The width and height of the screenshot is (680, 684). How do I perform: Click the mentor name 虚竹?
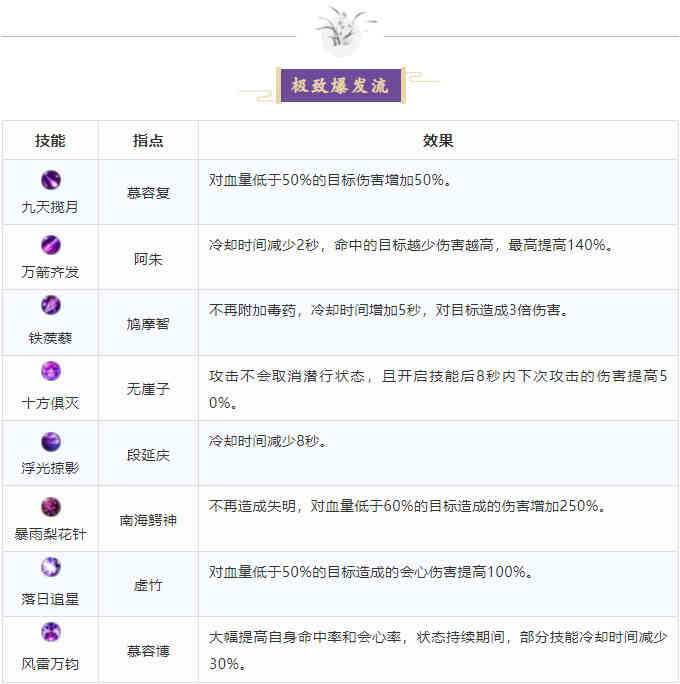tap(148, 585)
